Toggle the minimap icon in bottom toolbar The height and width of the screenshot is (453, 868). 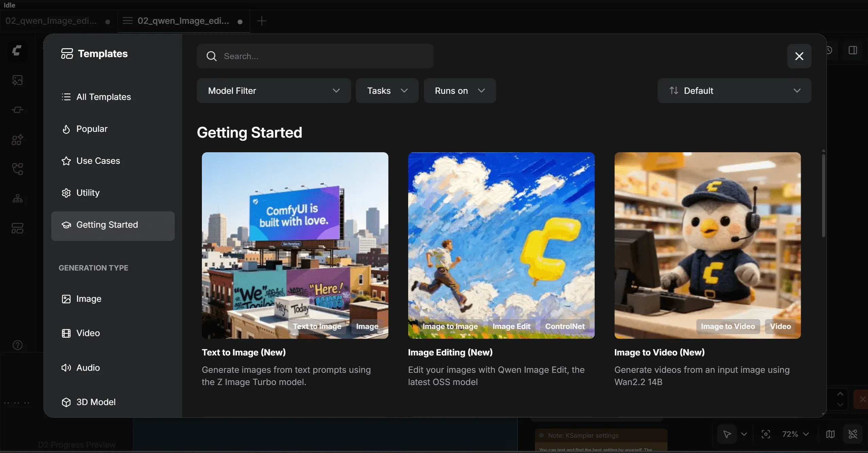pos(830,434)
